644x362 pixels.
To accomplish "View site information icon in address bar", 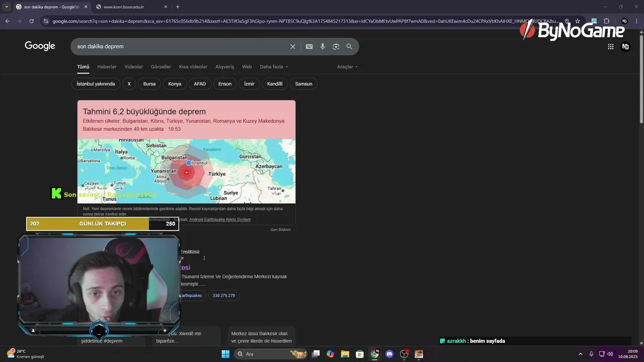I will (x=46, y=21).
